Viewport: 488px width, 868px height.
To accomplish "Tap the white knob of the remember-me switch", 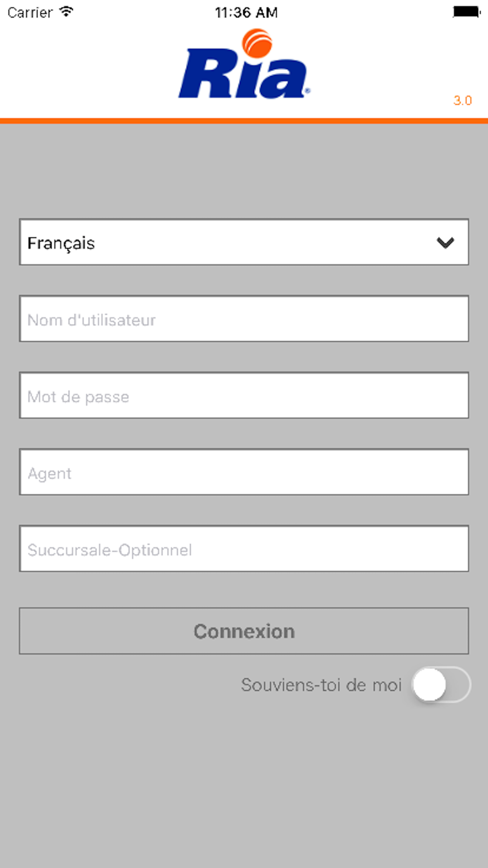I will pyautogui.click(x=429, y=684).
